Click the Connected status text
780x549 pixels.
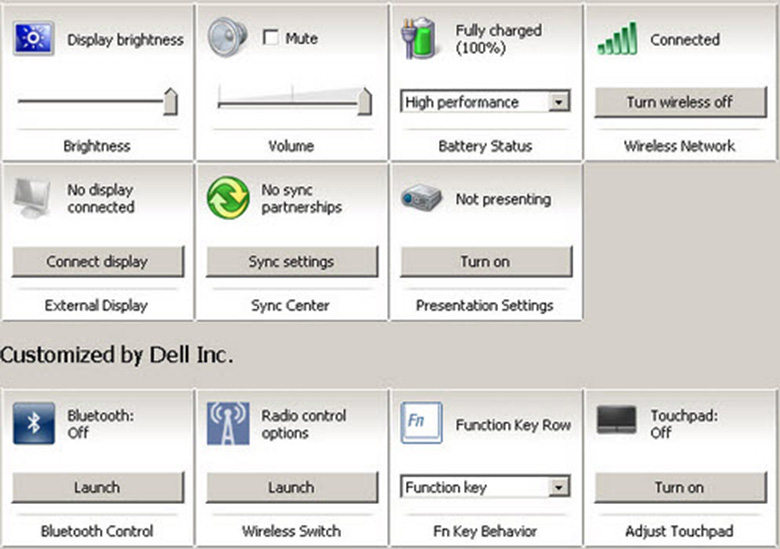click(685, 39)
